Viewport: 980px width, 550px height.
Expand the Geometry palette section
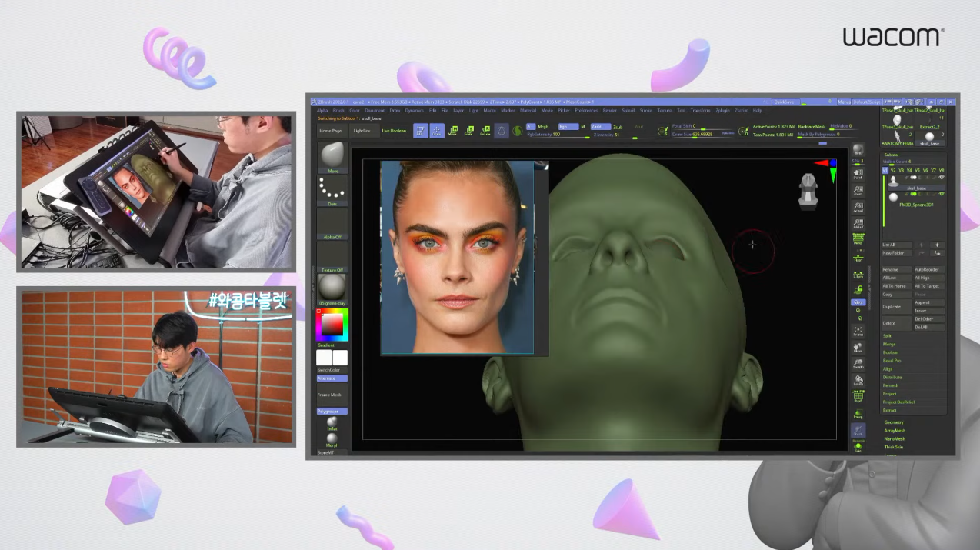click(894, 422)
